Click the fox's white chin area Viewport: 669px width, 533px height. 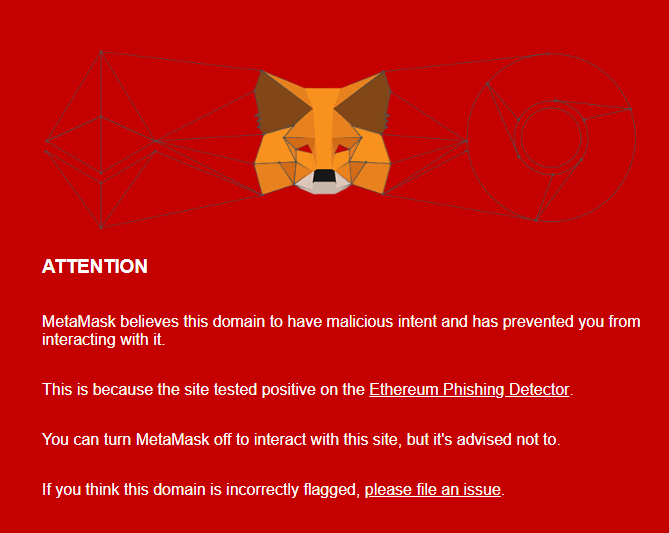tap(323, 187)
